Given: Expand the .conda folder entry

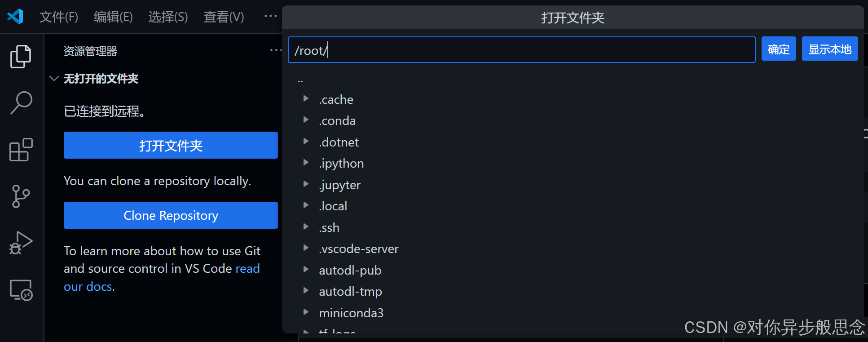Looking at the screenshot, I should pos(306,120).
